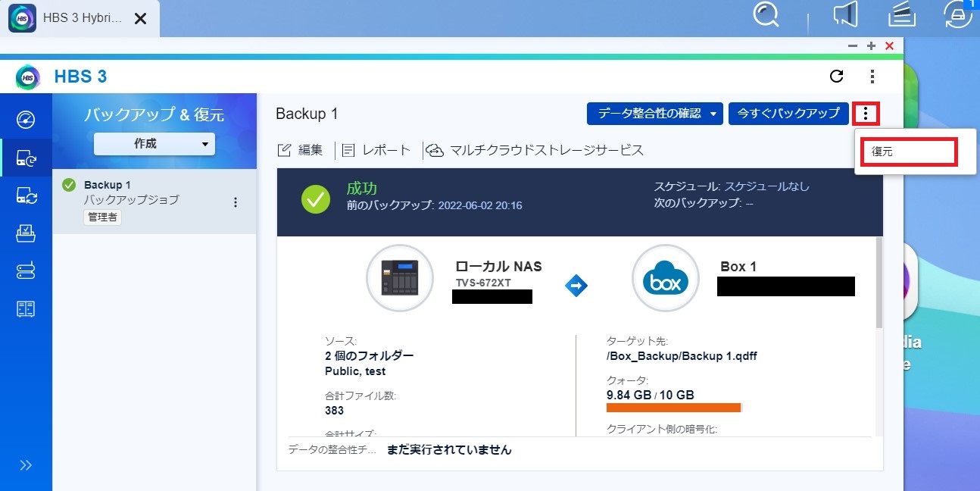
Task: Open the notifications megaphone icon
Action: click(x=847, y=15)
